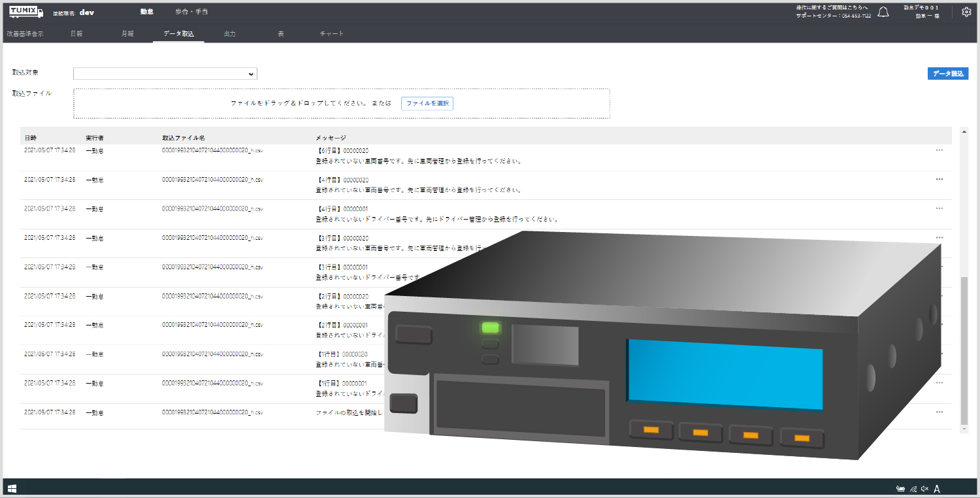Click the scrollbar up arrow of the log list
The width and height of the screenshot is (980, 498).
pos(964,131)
